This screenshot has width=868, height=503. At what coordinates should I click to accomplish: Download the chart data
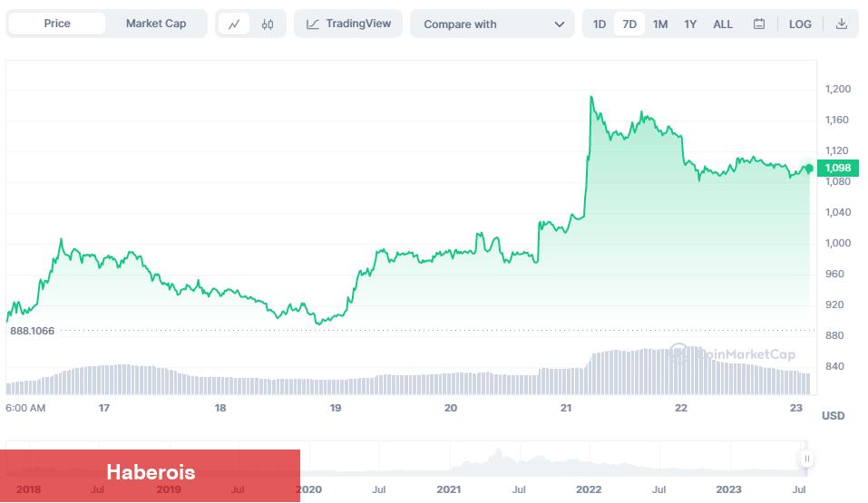[x=842, y=24]
